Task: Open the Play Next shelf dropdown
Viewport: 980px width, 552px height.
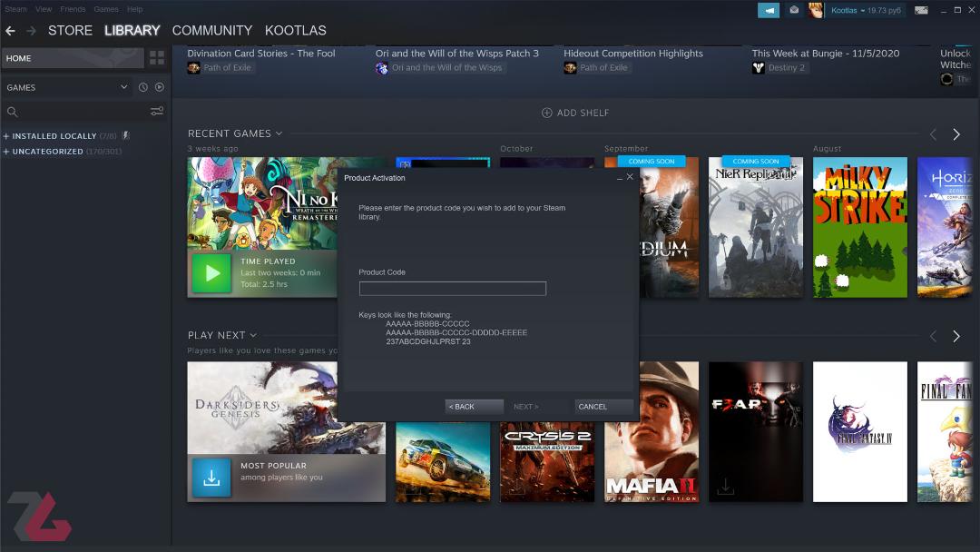Action: [253, 335]
